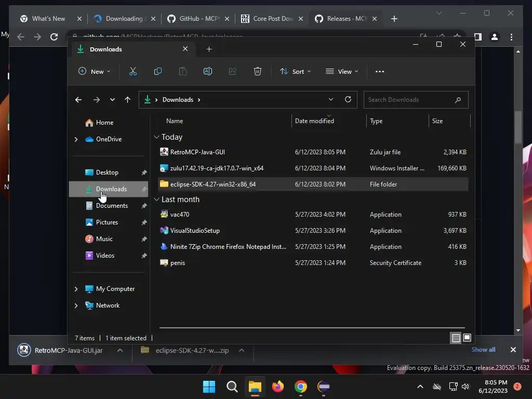Viewport: 532px width, 399px height.
Task: Select Pictures in the navigation pane
Action: pos(107,222)
